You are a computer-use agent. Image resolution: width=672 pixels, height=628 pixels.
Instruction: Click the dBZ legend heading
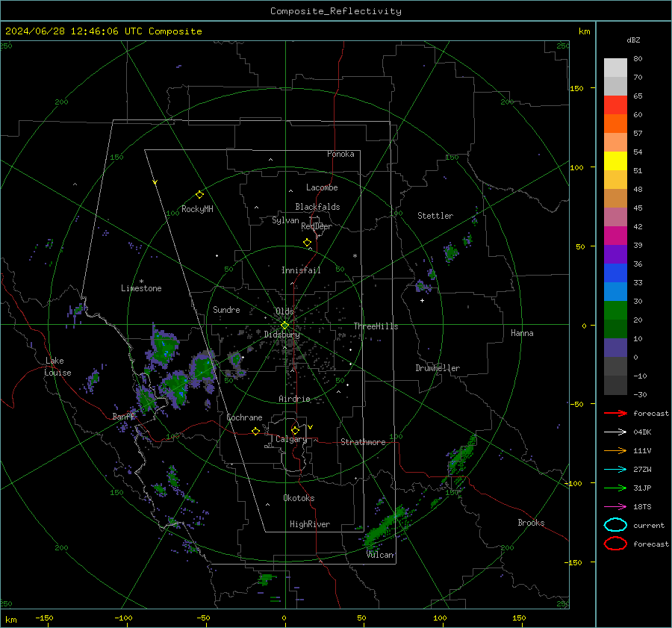tap(633, 40)
